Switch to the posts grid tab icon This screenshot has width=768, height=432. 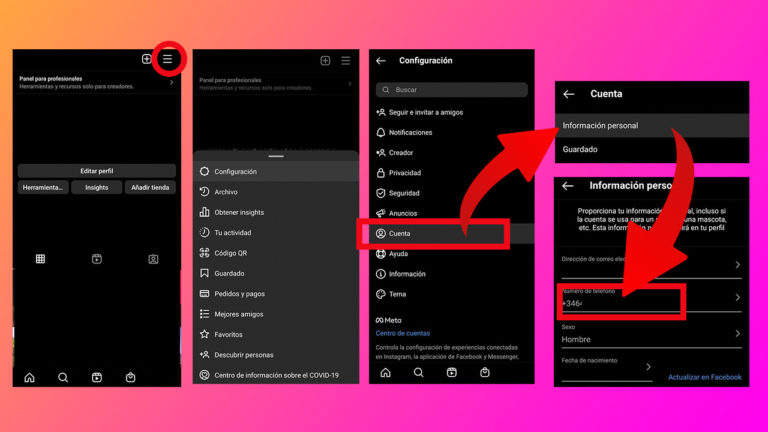pyautogui.click(x=40, y=259)
